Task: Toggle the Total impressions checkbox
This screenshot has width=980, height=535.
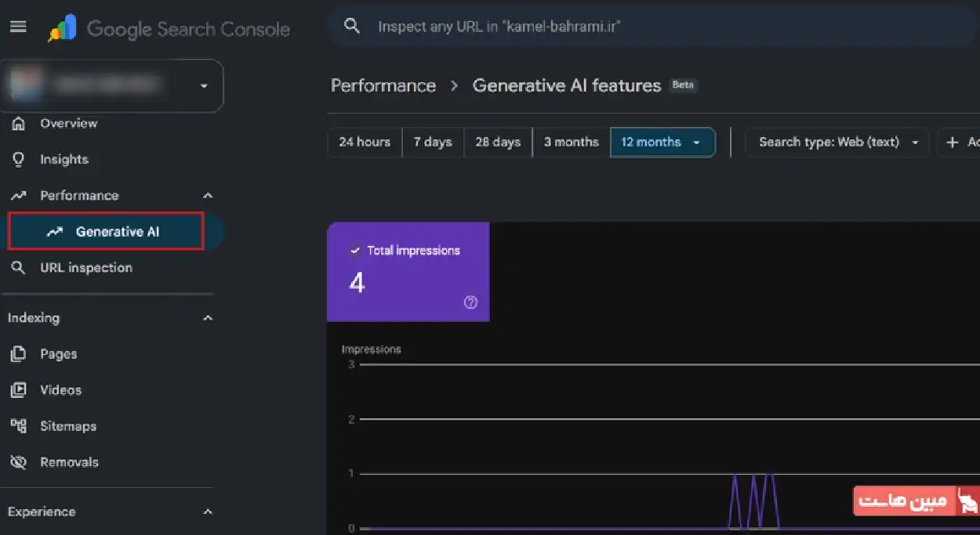Action: tap(355, 251)
